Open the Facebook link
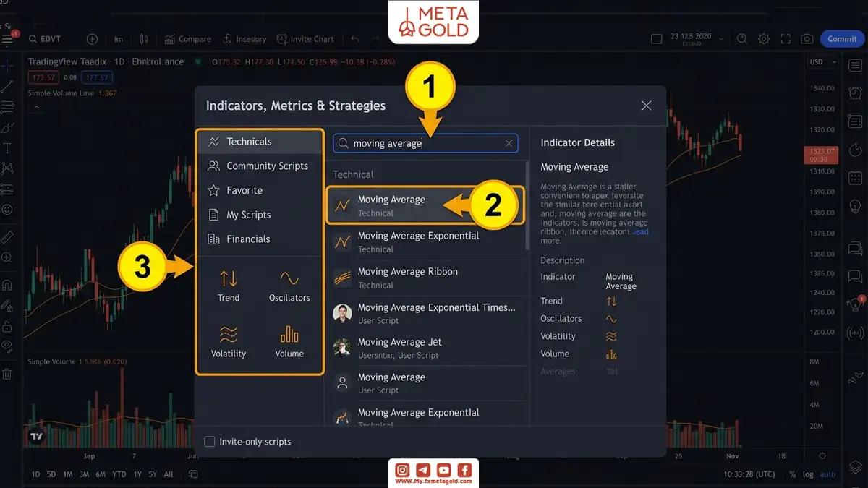 (x=464, y=470)
